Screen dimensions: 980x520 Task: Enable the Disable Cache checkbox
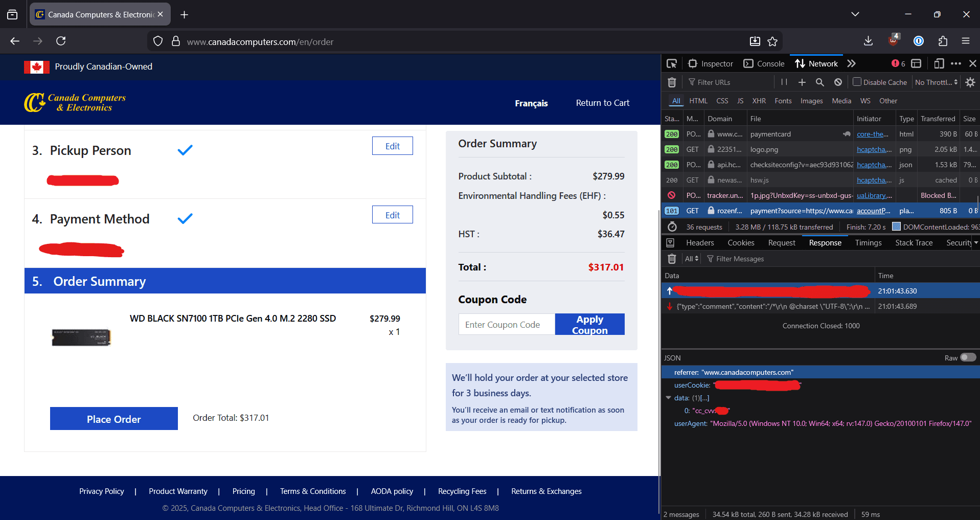click(x=857, y=82)
